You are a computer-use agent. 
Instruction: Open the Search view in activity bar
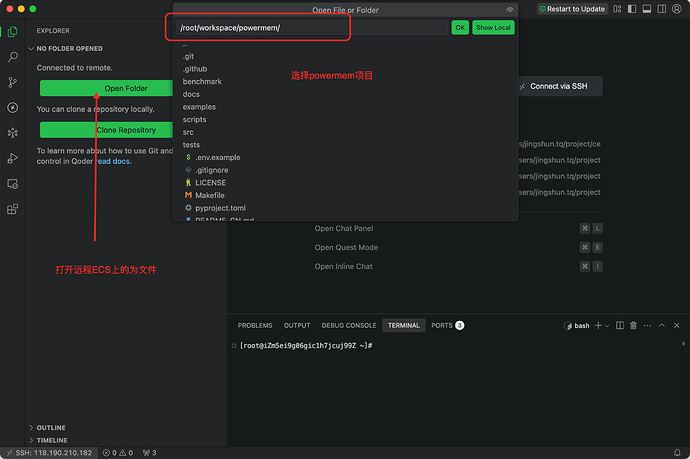(12, 57)
